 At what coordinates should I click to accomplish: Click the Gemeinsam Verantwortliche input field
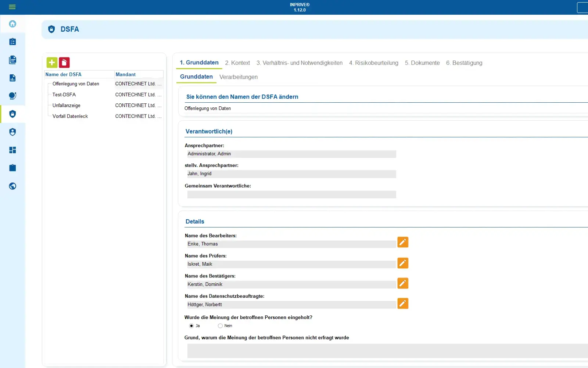pyautogui.click(x=291, y=194)
